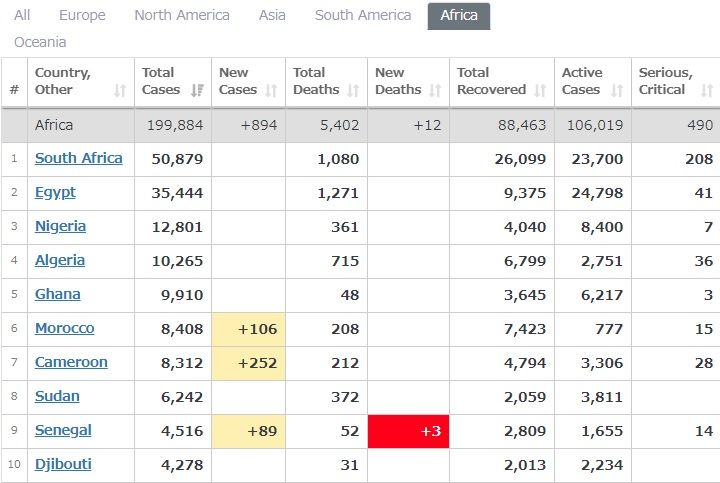Show the South America tab
720x483 pixels.
point(362,15)
